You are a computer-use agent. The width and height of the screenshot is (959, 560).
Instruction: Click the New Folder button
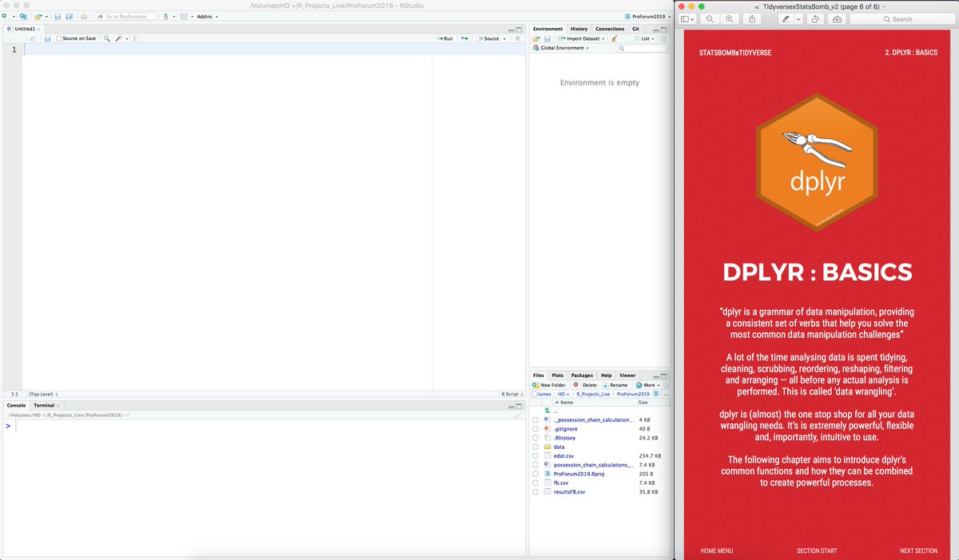pyautogui.click(x=548, y=385)
